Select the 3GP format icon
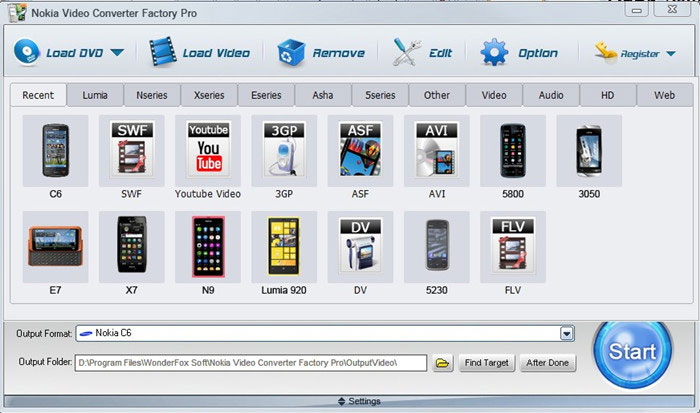700x413 pixels. tap(284, 151)
